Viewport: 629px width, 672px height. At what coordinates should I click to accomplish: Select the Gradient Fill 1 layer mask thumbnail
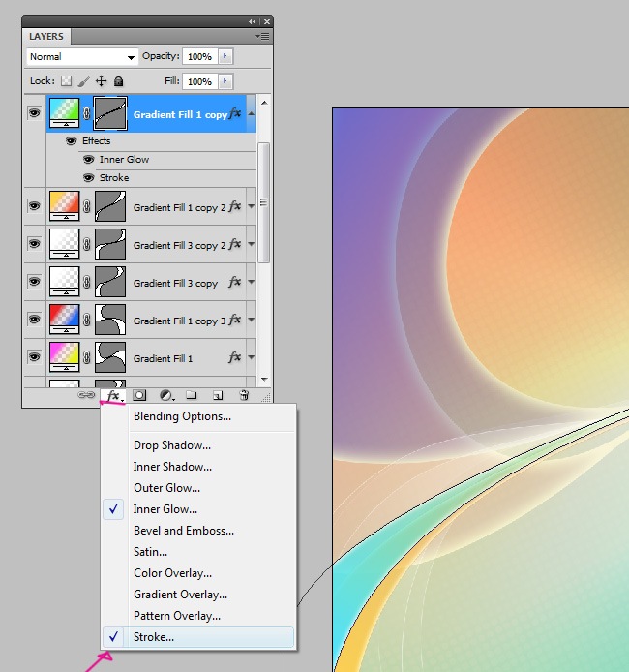click(x=111, y=356)
